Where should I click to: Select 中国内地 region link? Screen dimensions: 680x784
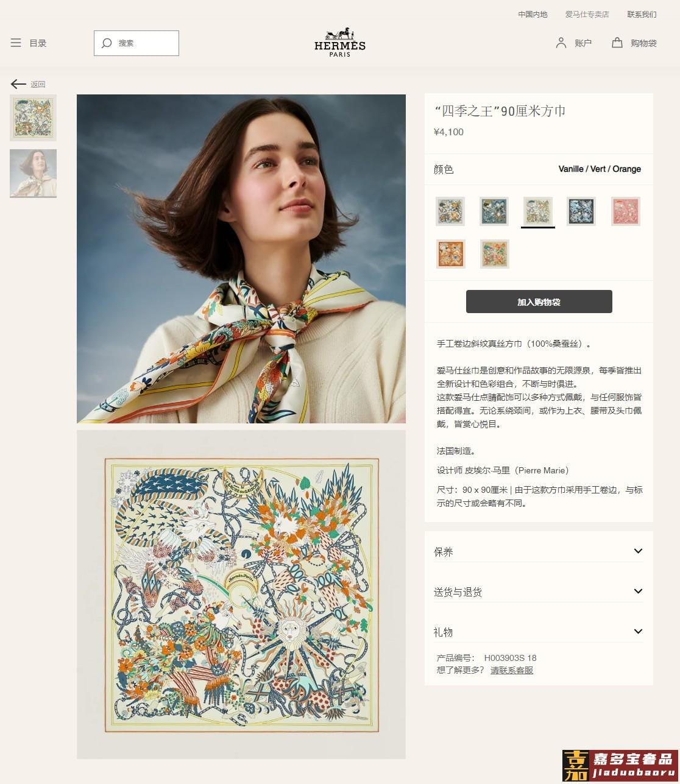click(x=533, y=14)
